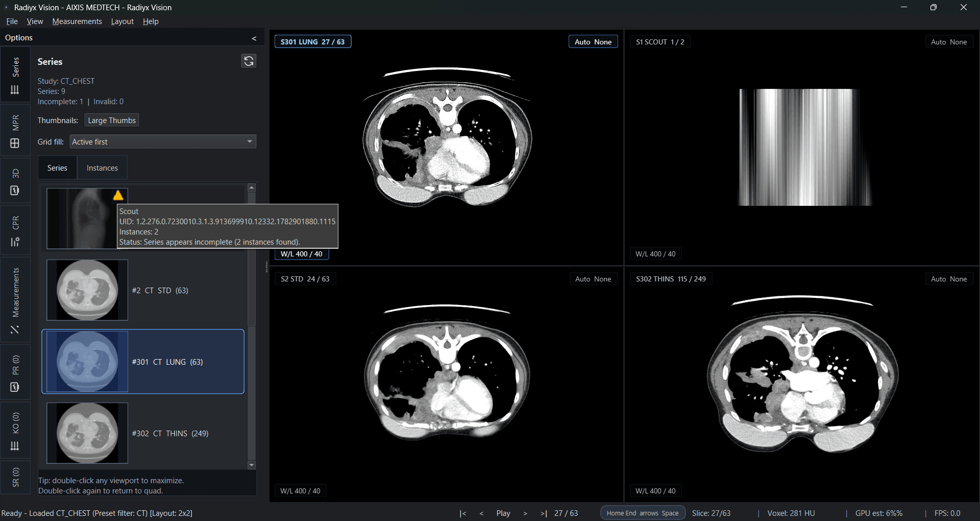This screenshot has width=980, height=521.
Task: Click W/L 400 / 40 in the STD viewport
Action: pyautogui.click(x=300, y=491)
